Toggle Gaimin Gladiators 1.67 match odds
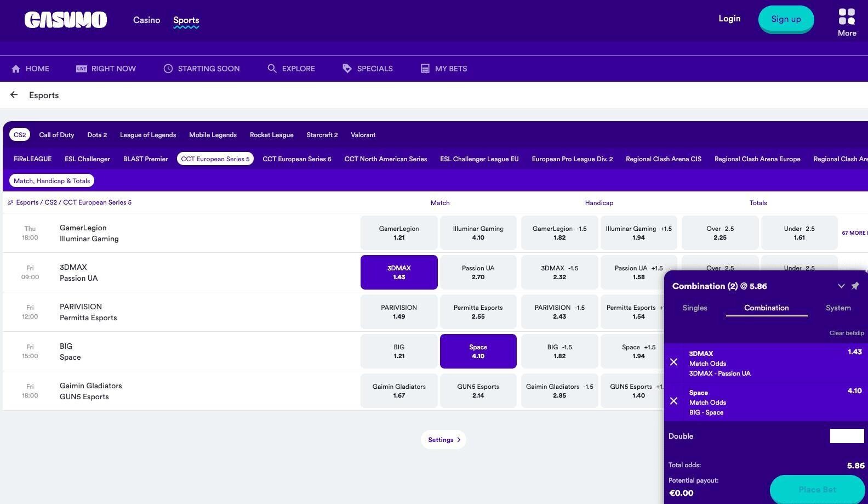 coord(399,390)
